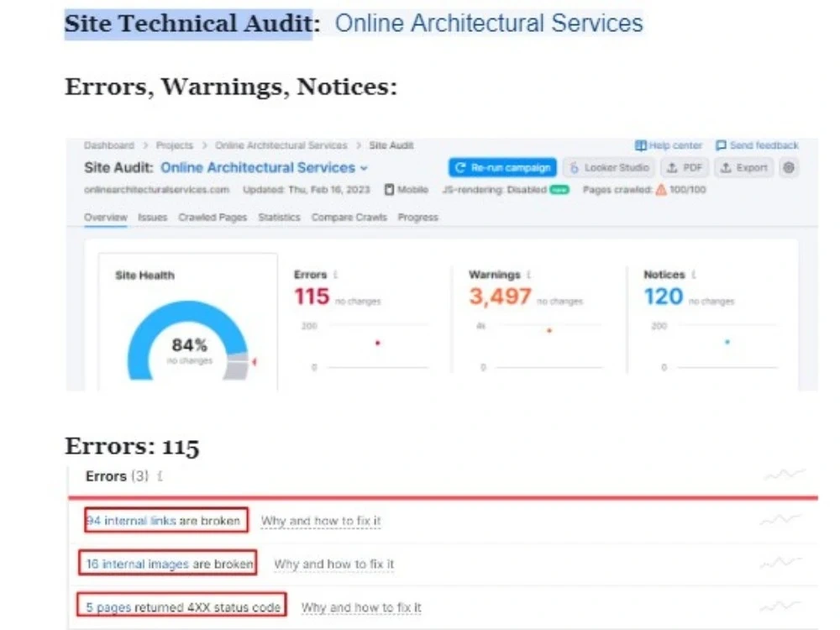Click the pages crawled warning triangle icon

click(x=661, y=190)
